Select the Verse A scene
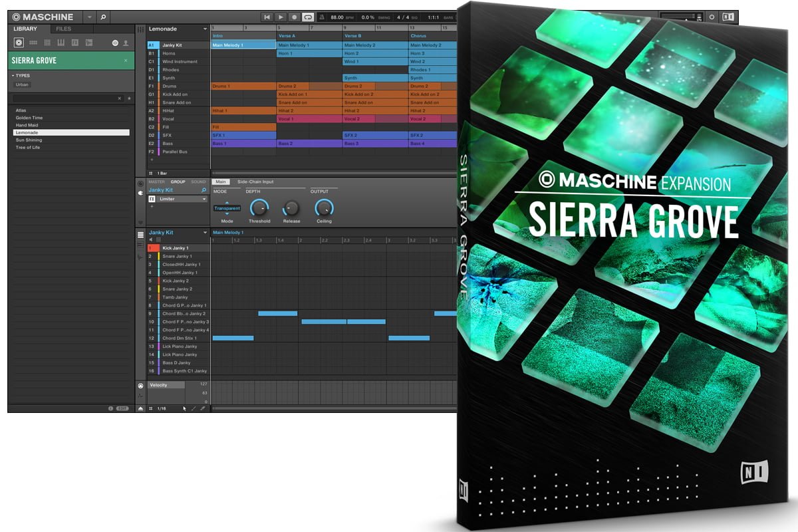The height and width of the screenshot is (532, 798). (287, 36)
